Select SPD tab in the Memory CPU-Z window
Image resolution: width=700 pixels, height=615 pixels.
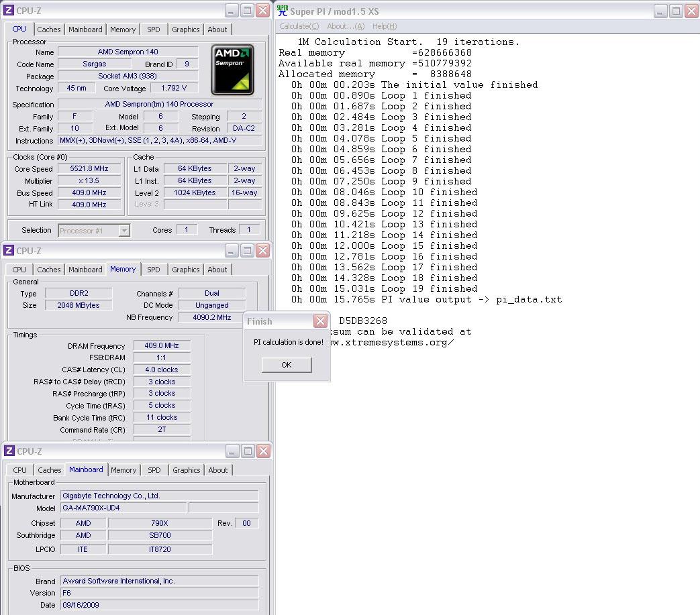[x=154, y=270]
